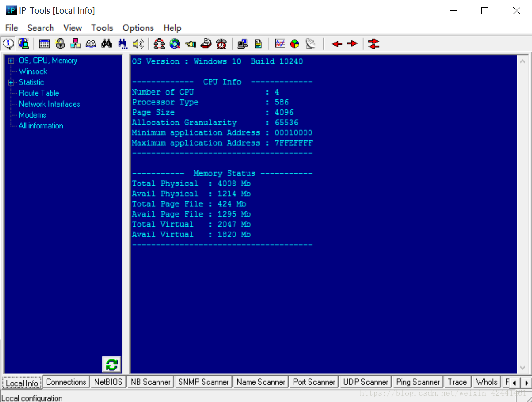Click the pointing hand Finger icon
Screen dimensions: 532x402
tap(190, 44)
